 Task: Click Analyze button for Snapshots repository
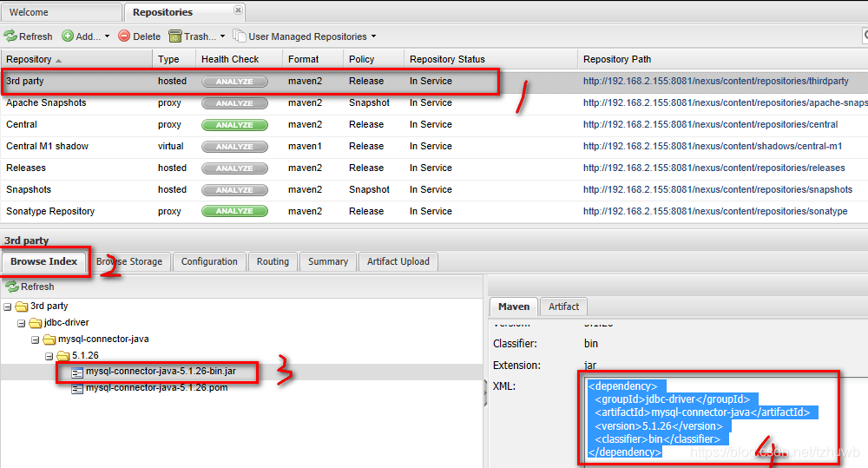pos(234,190)
